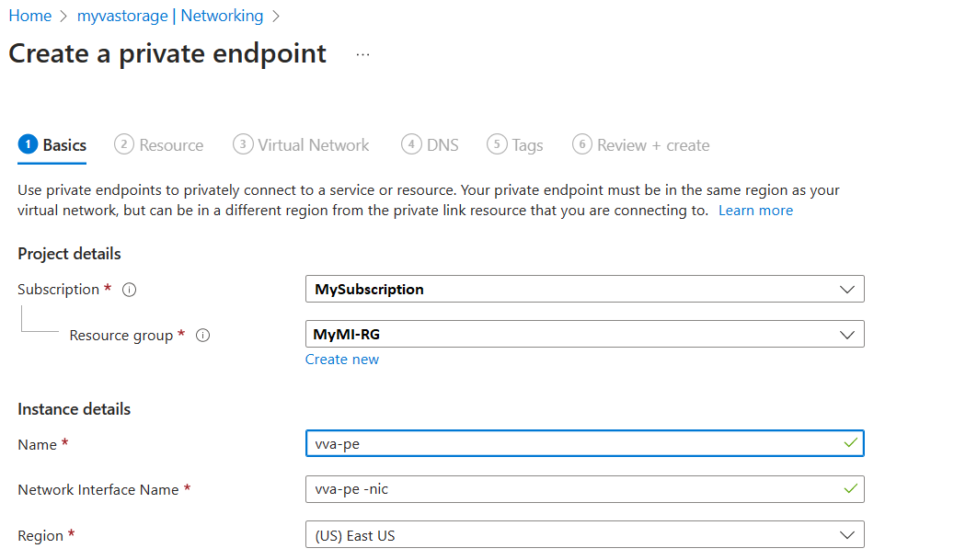Open myvastorage Networking breadcrumb link
This screenshot has height=560, width=954.
(x=171, y=15)
